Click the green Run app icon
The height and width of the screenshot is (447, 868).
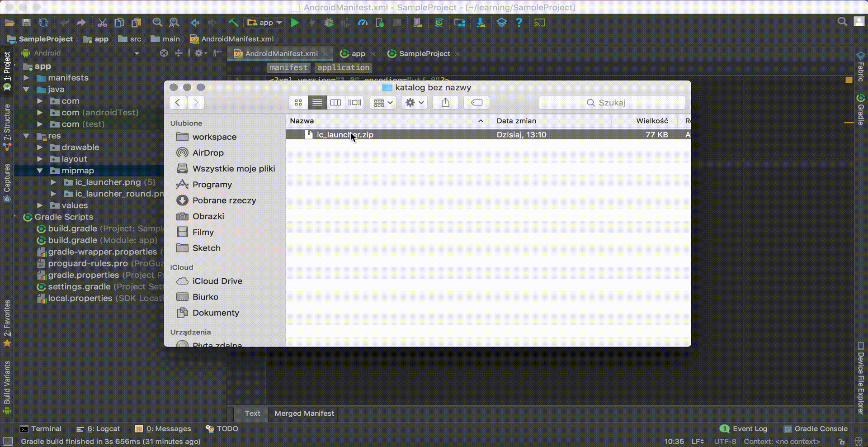tap(295, 23)
